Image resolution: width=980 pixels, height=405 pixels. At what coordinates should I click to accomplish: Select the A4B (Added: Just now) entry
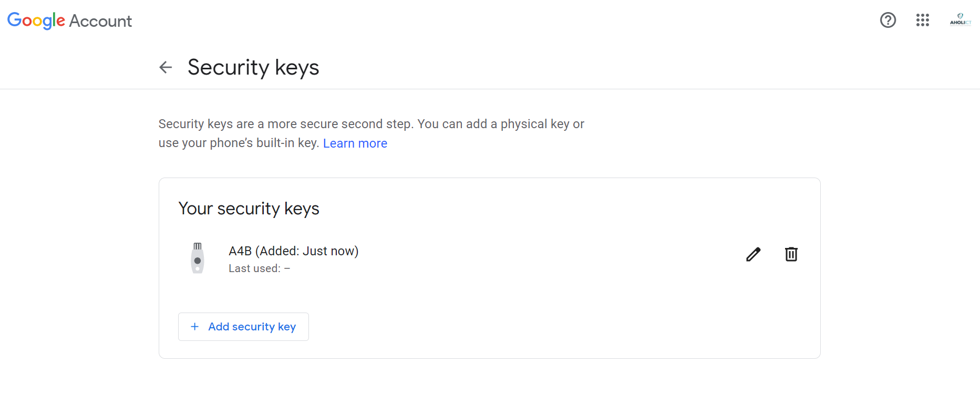294,251
